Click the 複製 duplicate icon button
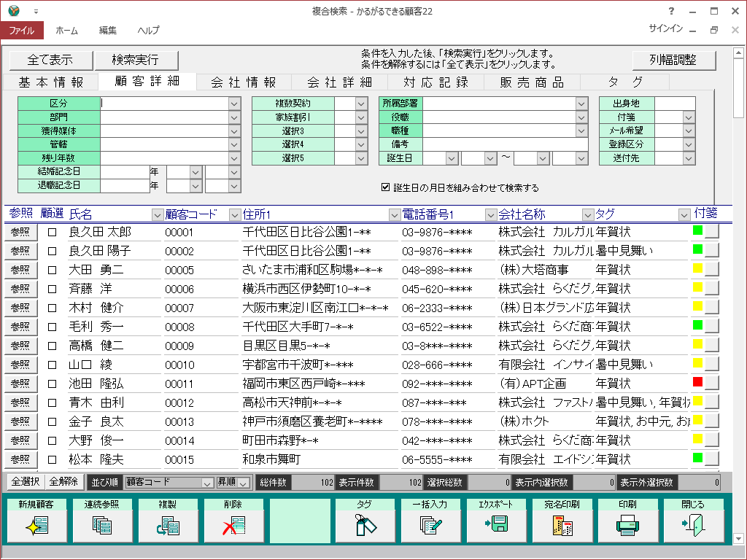 click(x=168, y=520)
